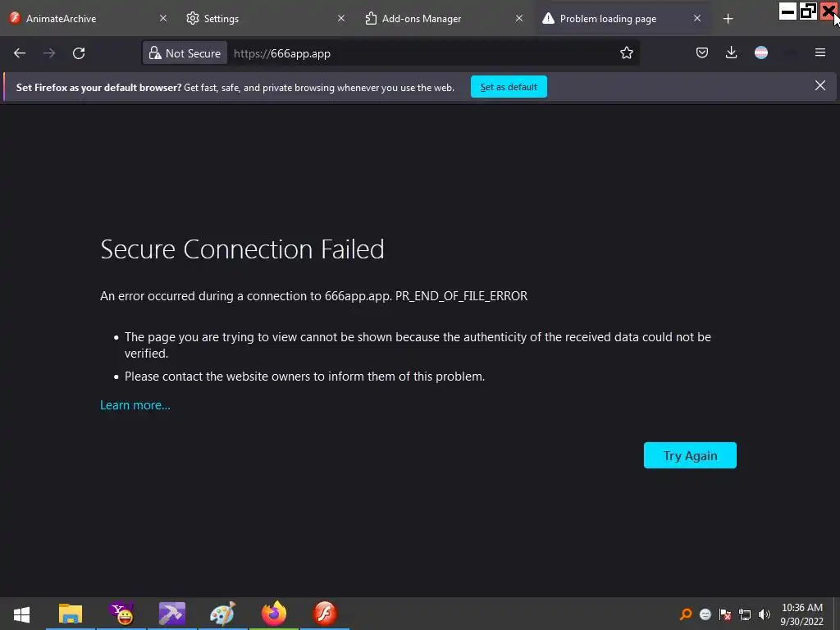This screenshot has width=840, height=630.
Task: Dismiss the default browser notification bar
Action: (819, 86)
